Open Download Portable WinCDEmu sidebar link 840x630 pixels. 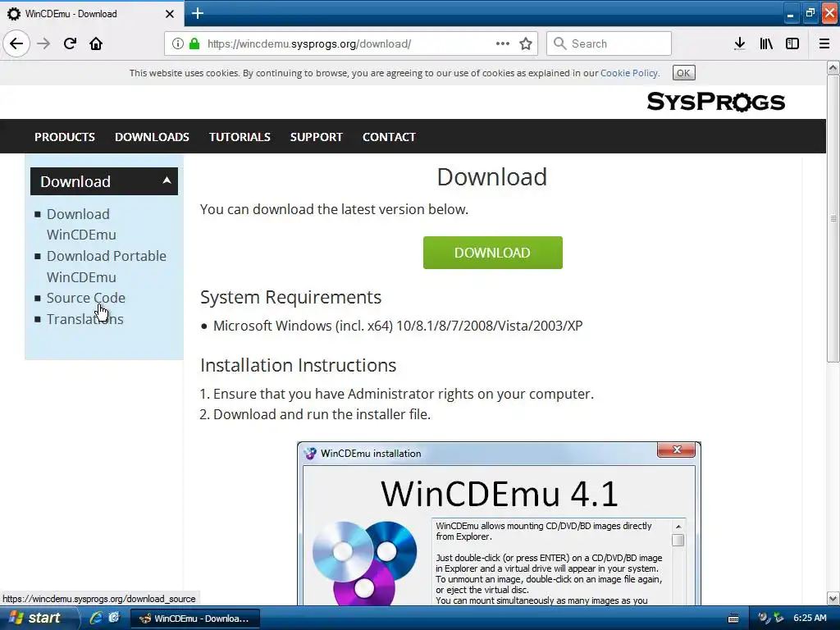click(107, 267)
